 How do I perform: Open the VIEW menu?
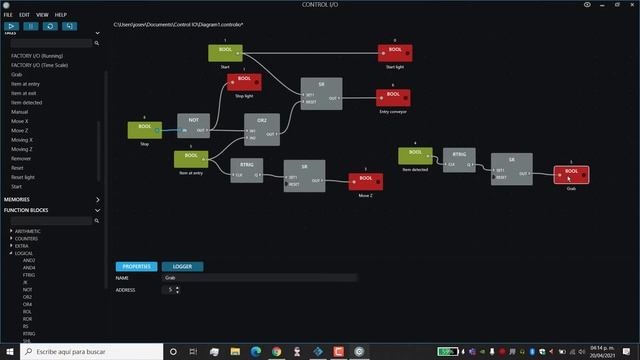click(x=42, y=15)
